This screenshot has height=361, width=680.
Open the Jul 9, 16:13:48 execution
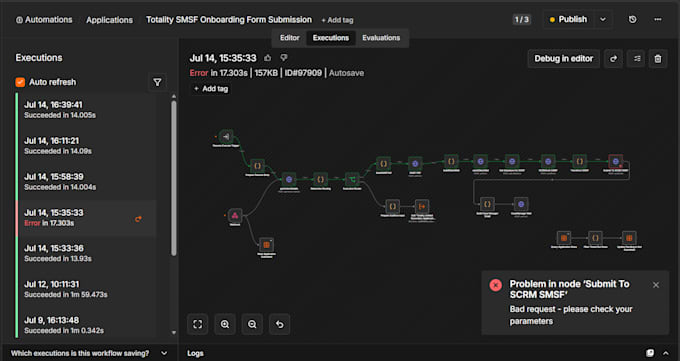pyautogui.click(x=86, y=325)
